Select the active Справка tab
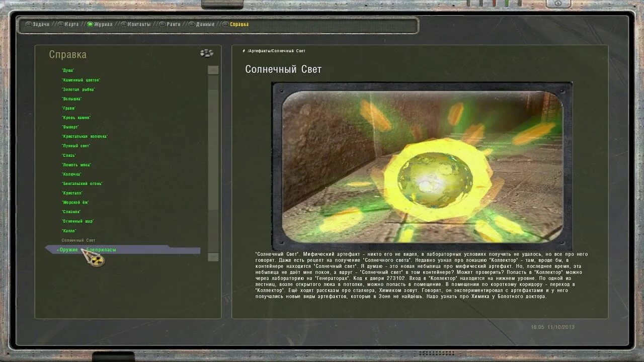 click(235, 24)
